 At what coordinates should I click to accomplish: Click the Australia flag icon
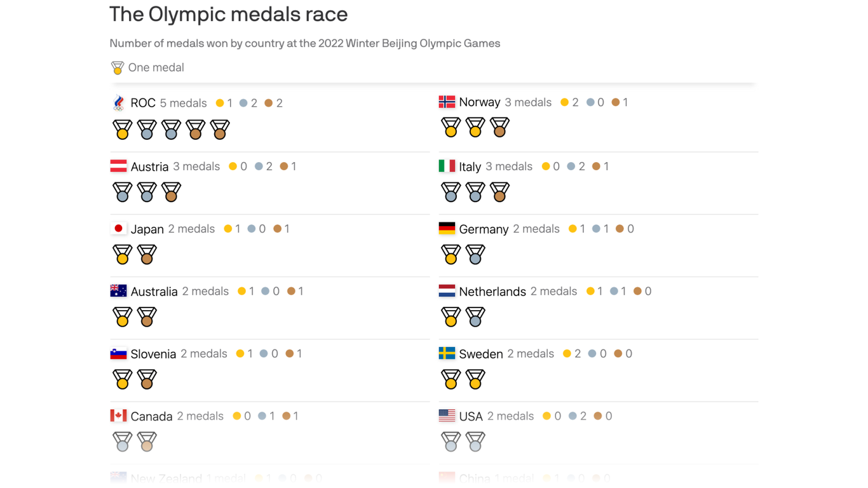[x=118, y=291]
